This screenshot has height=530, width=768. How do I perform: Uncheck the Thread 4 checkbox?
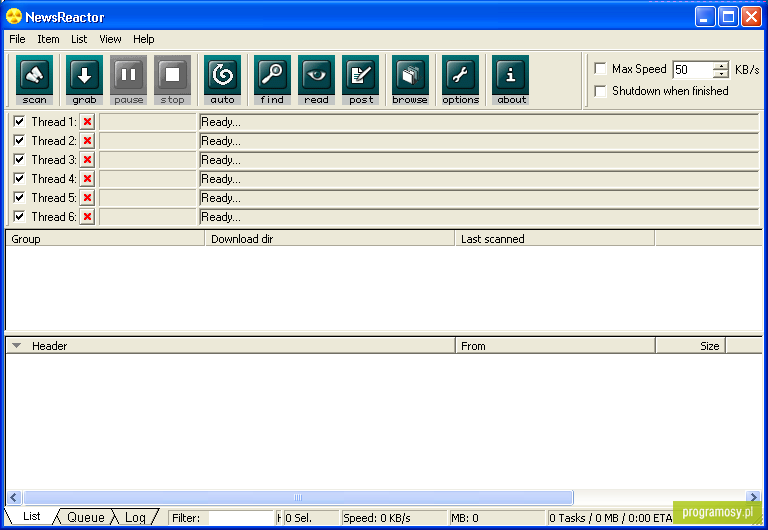click(x=19, y=178)
